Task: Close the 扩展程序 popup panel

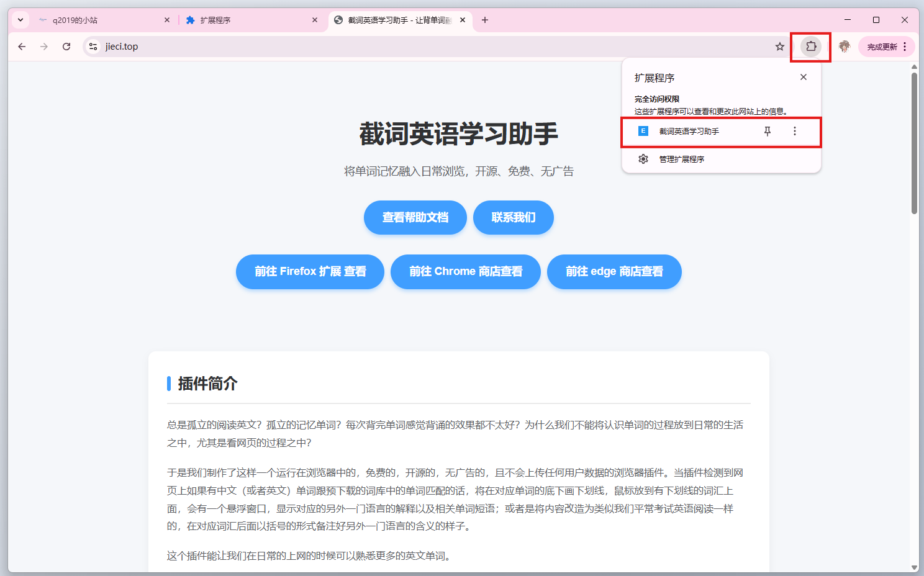Action: 803,77
